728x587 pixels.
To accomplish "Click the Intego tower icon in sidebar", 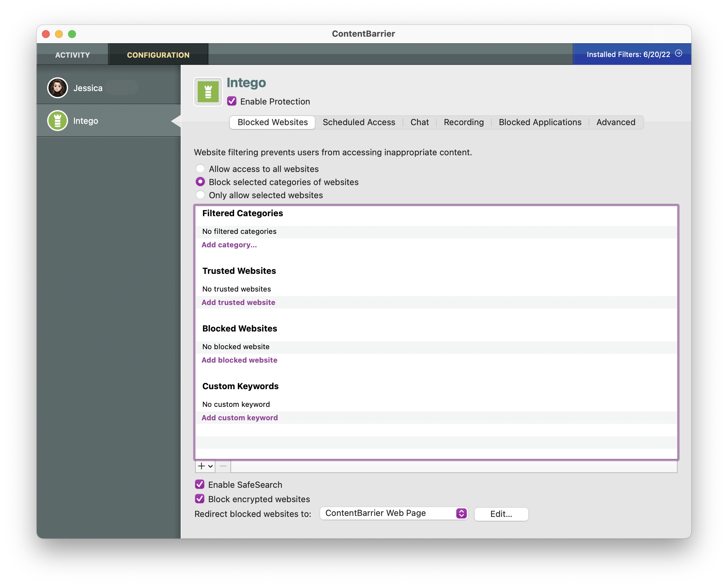I will [57, 121].
